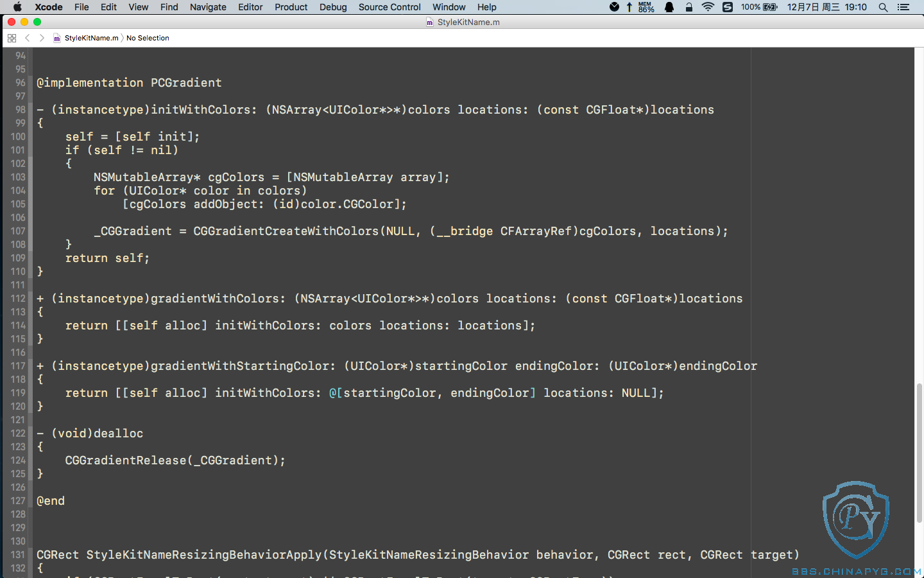Click '@[startingColor, endingColor]' array literal
924x578 pixels.
coord(432,393)
